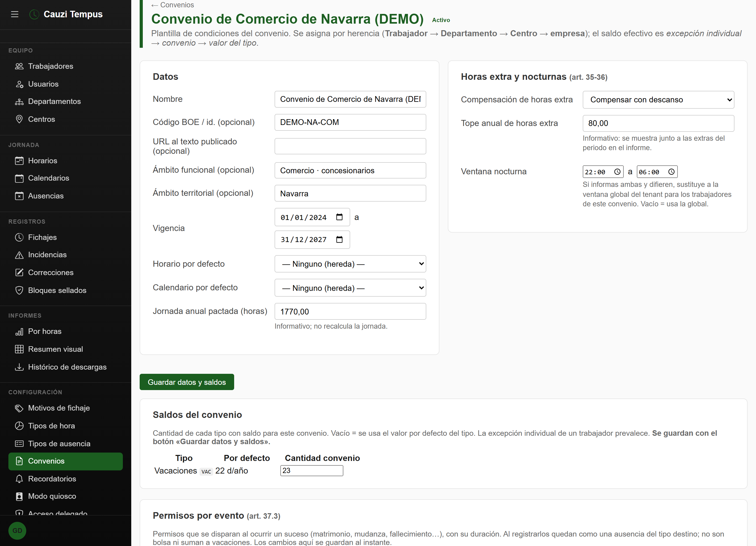The width and height of the screenshot is (756, 546).
Task: Open Calendarios in the sidebar
Action: [65, 178]
